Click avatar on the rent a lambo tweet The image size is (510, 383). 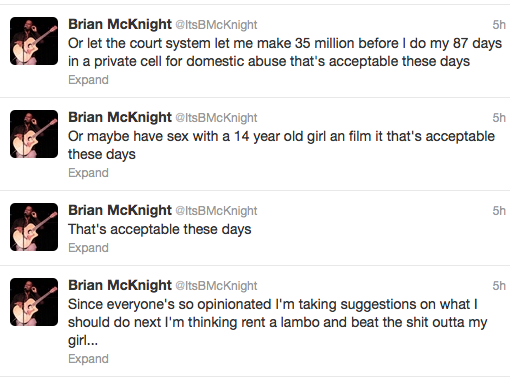point(34,302)
